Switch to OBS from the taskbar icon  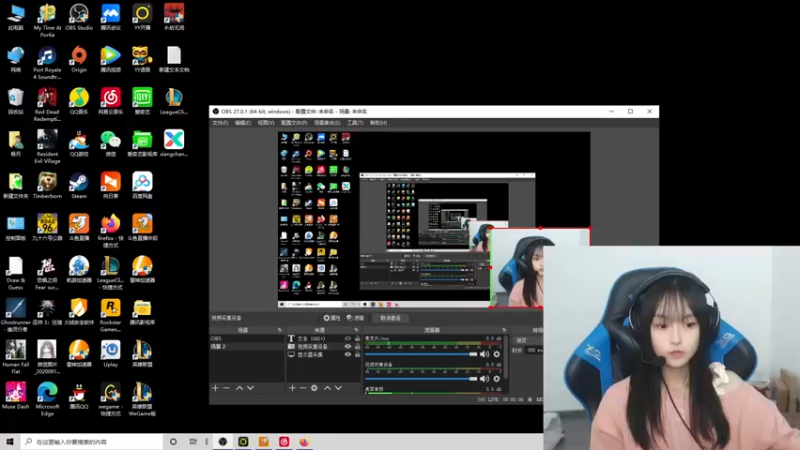pyautogui.click(x=223, y=442)
